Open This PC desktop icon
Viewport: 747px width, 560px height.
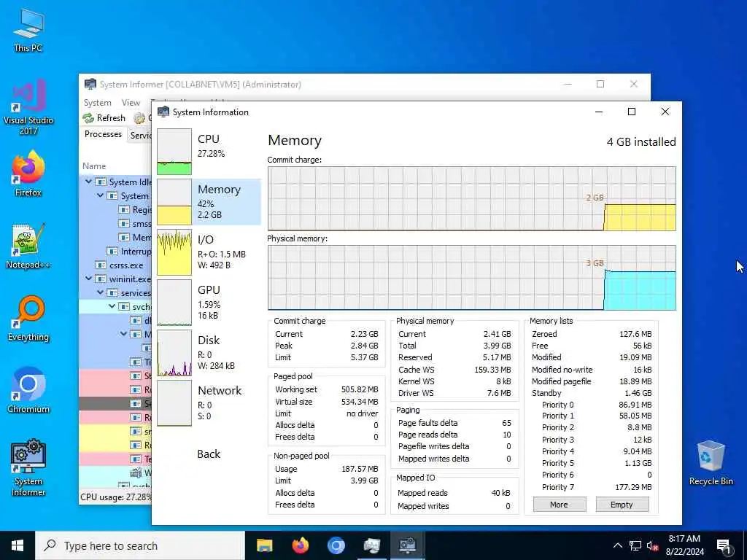point(28,29)
